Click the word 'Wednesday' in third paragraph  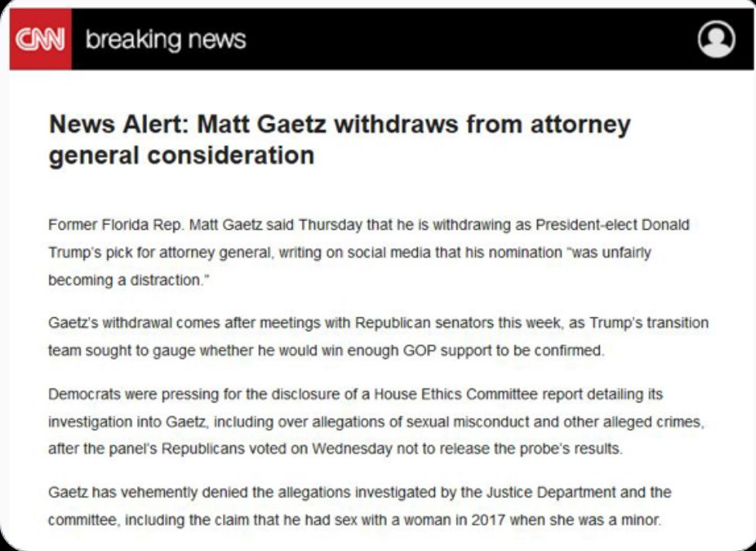[x=352, y=449]
